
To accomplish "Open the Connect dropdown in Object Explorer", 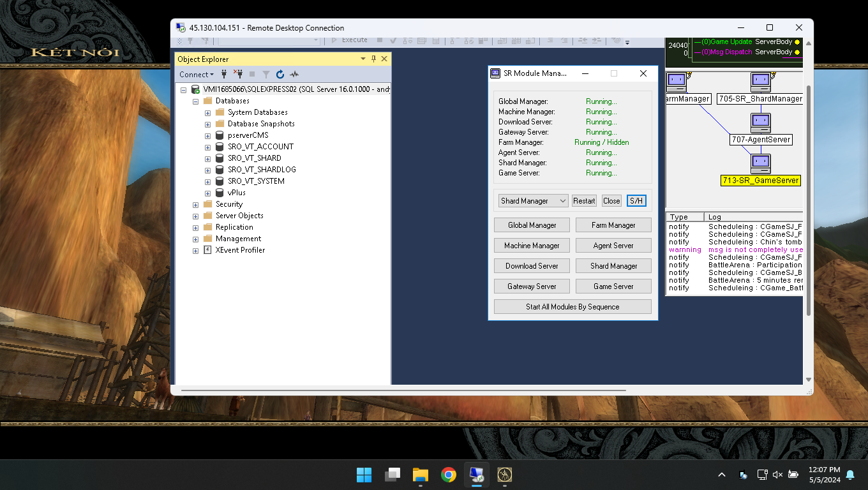I will (x=197, y=74).
